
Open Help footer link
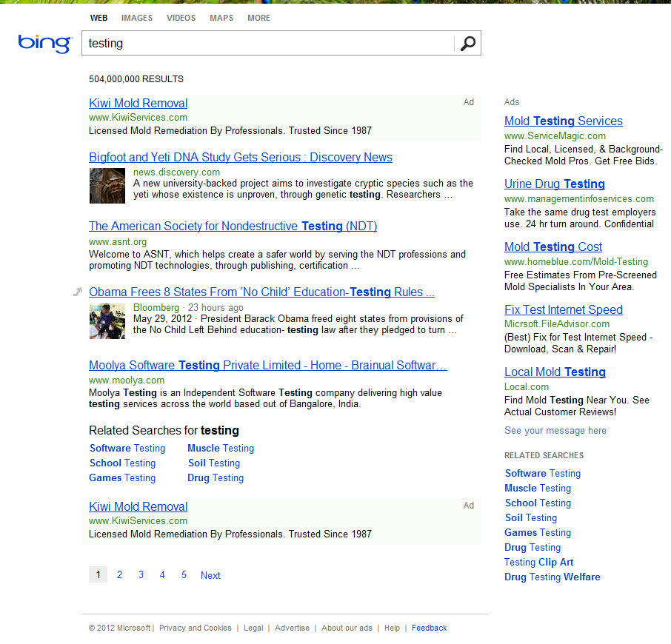point(392,628)
